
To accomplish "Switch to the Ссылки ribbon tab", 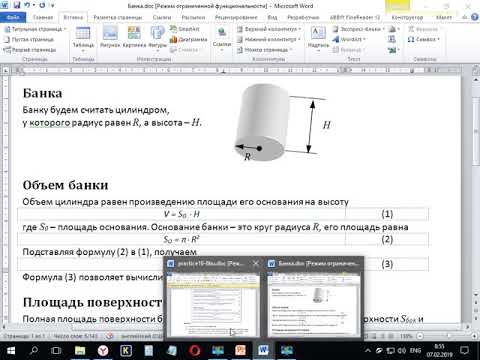I will pyautogui.click(x=162, y=17).
